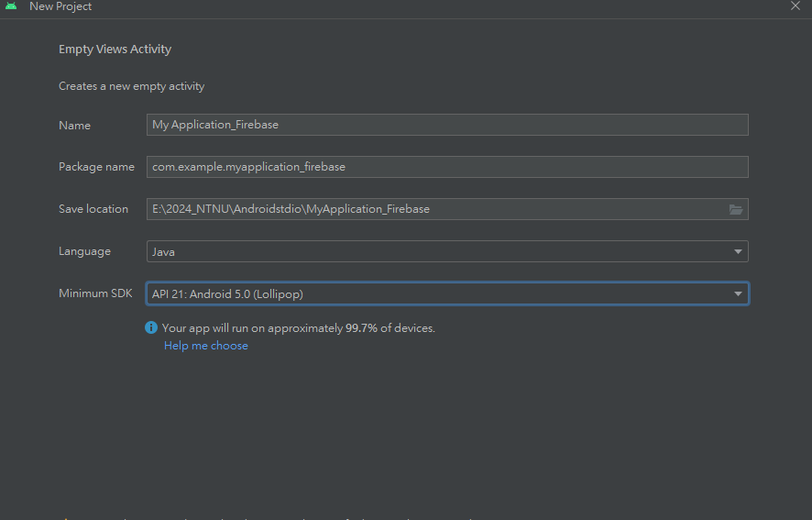
Task: Click the Save location label
Action: [93, 209]
